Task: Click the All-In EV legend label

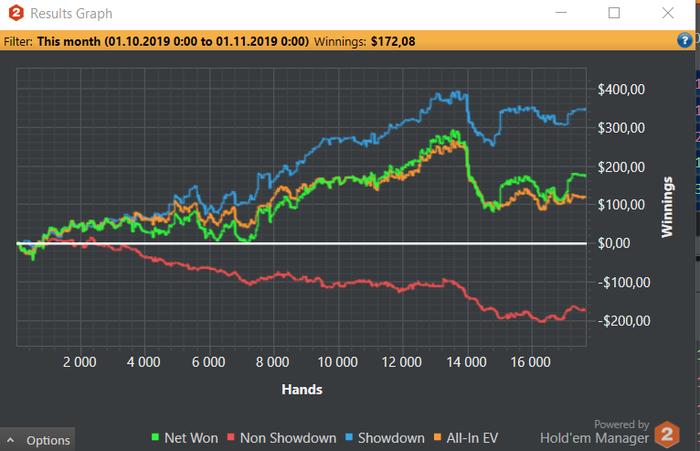Action: [472, 438]
